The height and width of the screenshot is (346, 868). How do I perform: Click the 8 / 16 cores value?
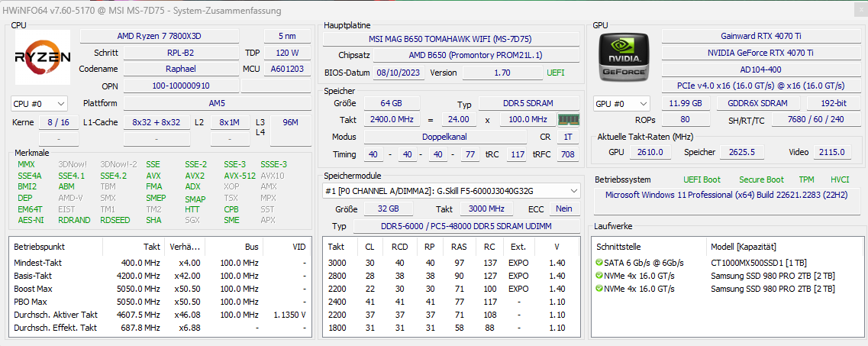(x=58, y=122)
